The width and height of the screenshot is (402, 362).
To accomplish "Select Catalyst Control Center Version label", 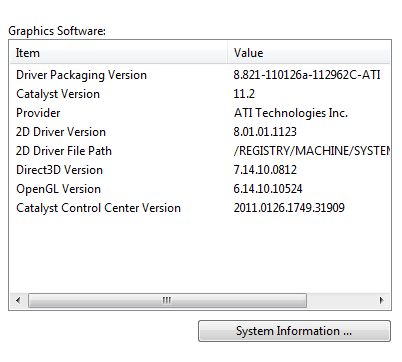I will point(98,208).
